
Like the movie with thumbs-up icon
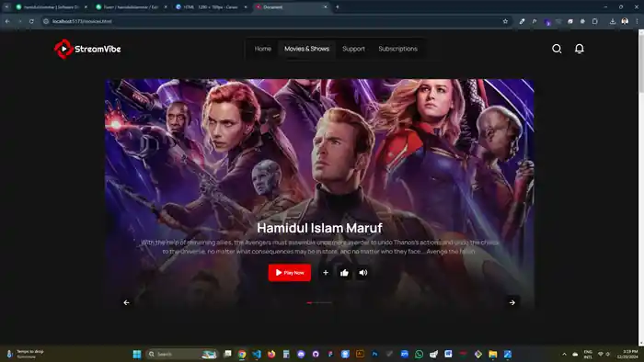[344, 273]
